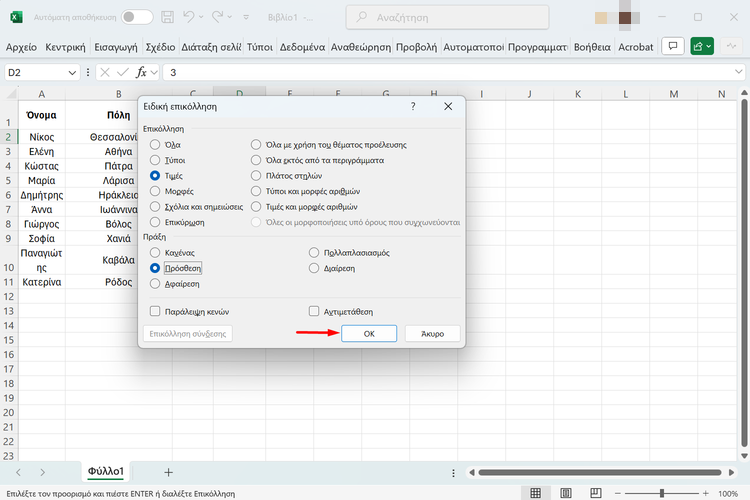750x500 pixels.
Task: Click the Excel app icon in title bar
Action: click(16, 17)
